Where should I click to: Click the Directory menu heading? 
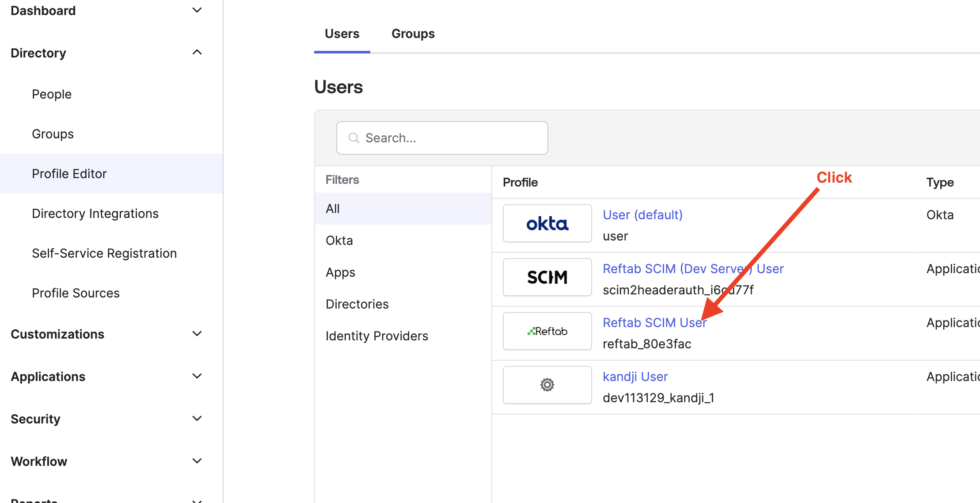pos(38,53)
